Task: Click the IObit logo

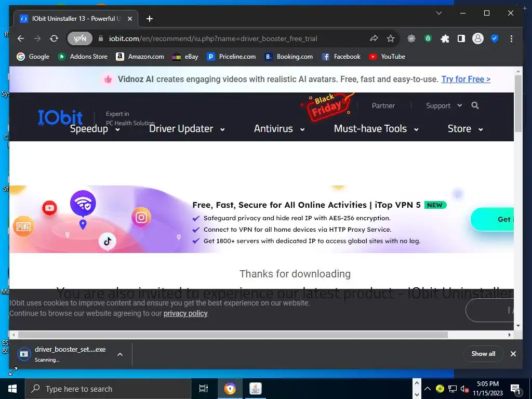Action: click(x=60, y=117)
